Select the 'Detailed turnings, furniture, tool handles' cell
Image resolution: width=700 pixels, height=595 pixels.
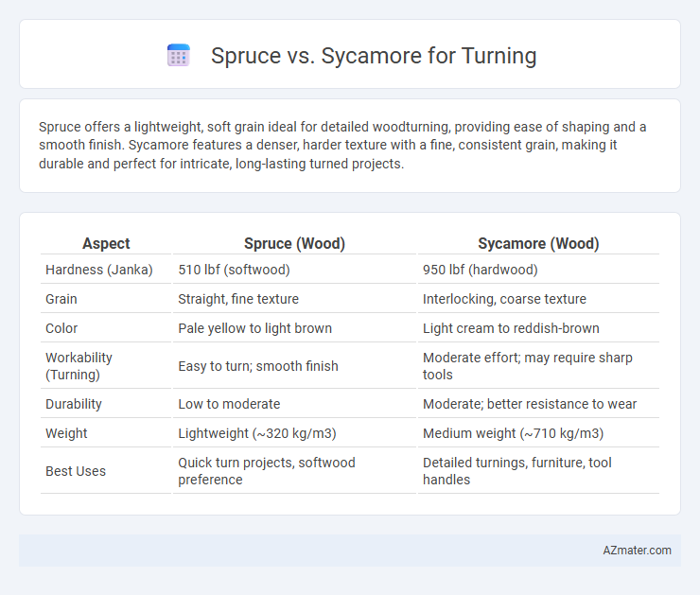[538, 471]
